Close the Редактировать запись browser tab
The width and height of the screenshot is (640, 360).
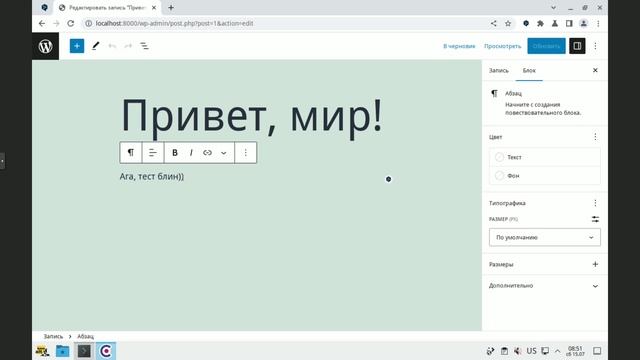click(154, 7)
